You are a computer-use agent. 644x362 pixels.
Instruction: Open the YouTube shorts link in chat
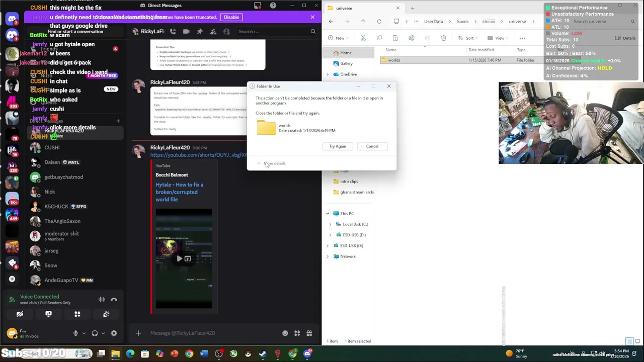coord(198,155)
